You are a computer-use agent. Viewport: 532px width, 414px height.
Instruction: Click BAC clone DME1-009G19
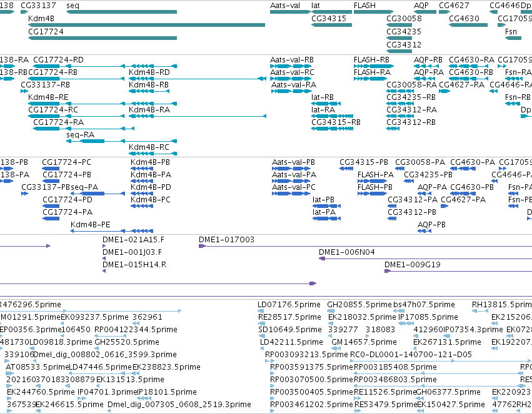(413, 265)
